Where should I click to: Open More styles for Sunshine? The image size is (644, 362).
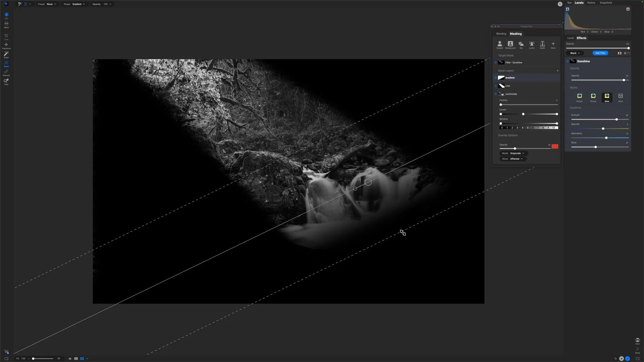pyautogui.click(x=621, y=98)
